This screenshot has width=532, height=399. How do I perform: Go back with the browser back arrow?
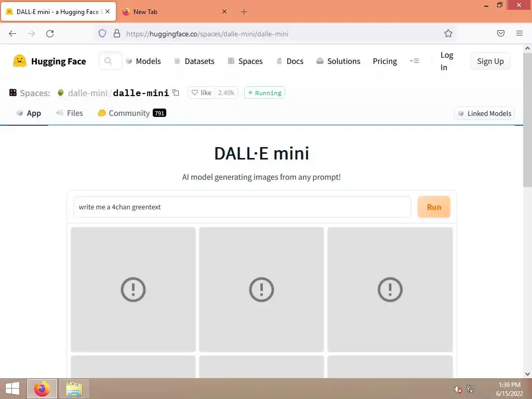coord(12,34)
